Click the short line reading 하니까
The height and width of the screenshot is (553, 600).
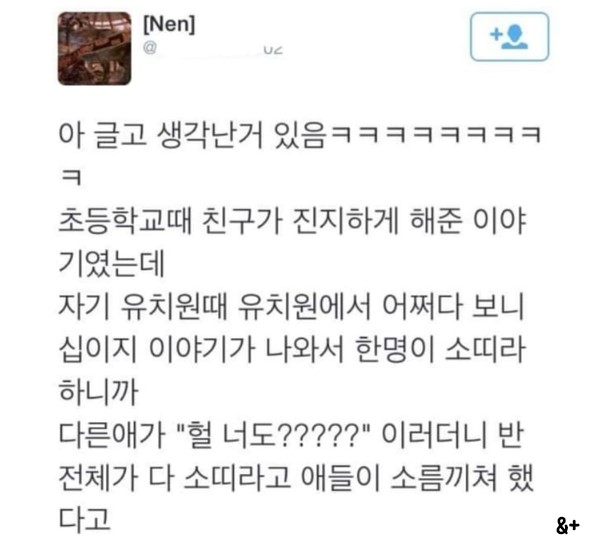tap(98, 392)
